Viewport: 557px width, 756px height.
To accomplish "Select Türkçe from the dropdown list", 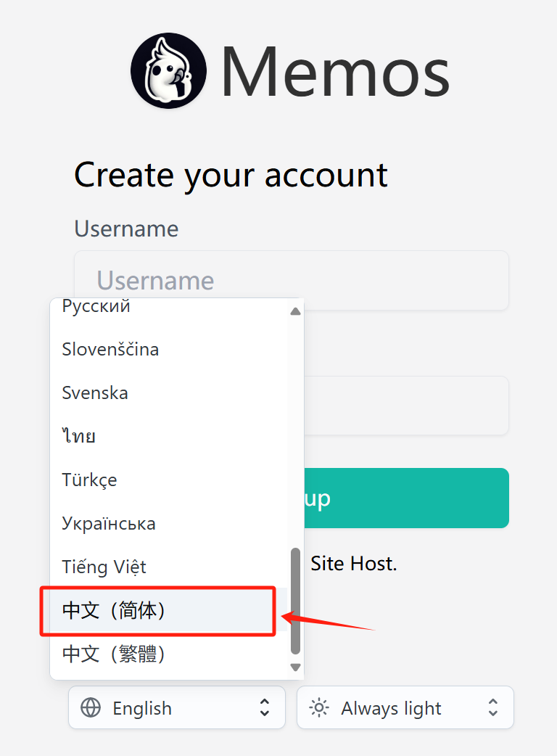I will 89,480.
